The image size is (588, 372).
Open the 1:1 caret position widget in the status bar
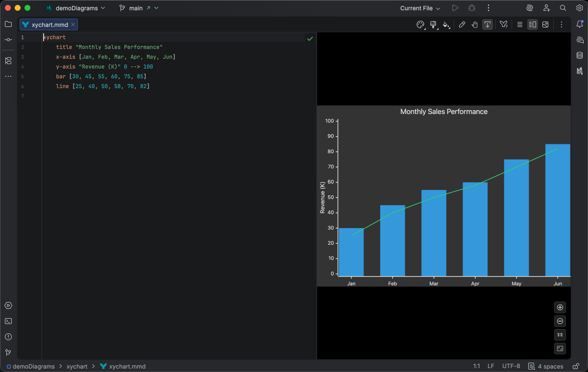pos(476,366)
